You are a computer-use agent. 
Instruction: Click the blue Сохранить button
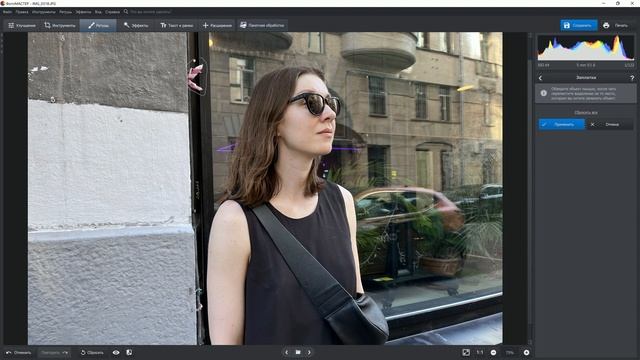pyautogui.click(x=578, y=25)
